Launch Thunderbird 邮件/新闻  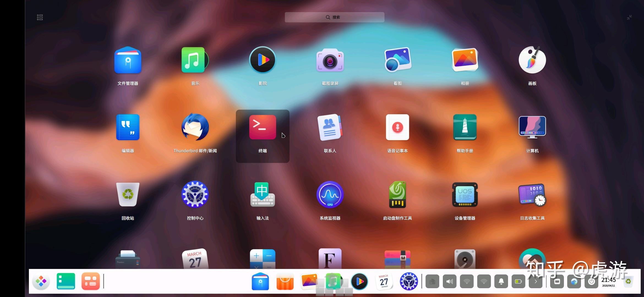(x=195, y=128)
